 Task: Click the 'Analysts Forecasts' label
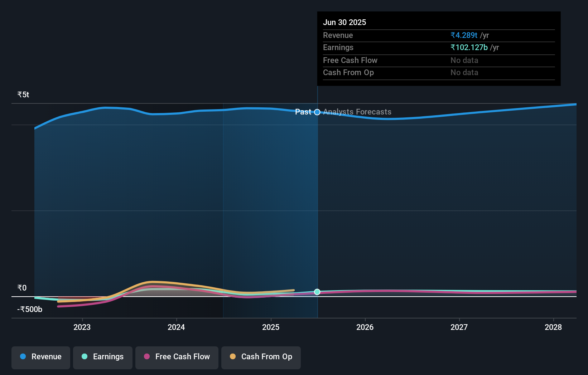coord(357,112)
